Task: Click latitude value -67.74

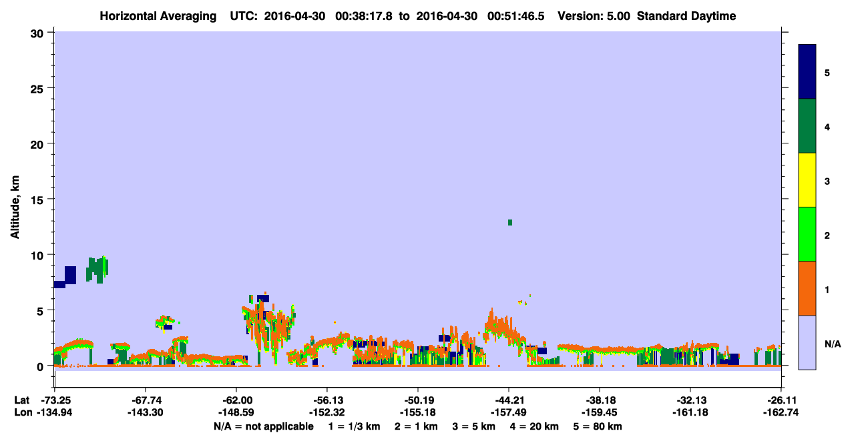Action: (x=146, y=400)
